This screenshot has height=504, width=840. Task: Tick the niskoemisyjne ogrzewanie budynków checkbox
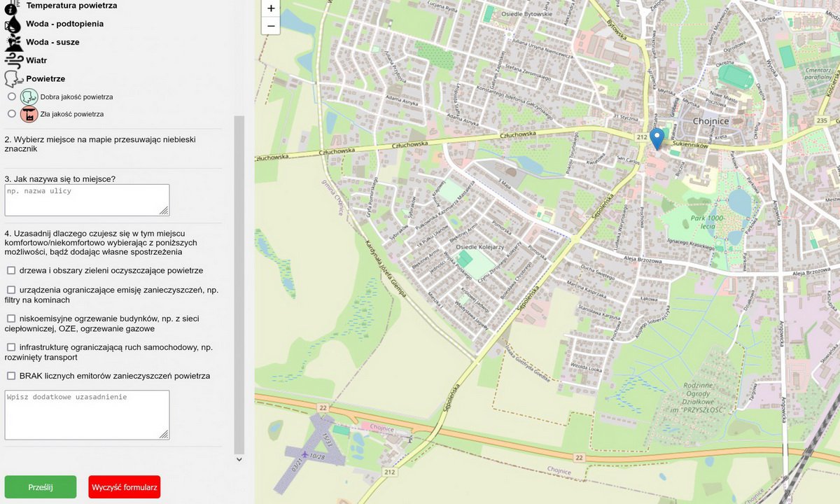(11, 318)
